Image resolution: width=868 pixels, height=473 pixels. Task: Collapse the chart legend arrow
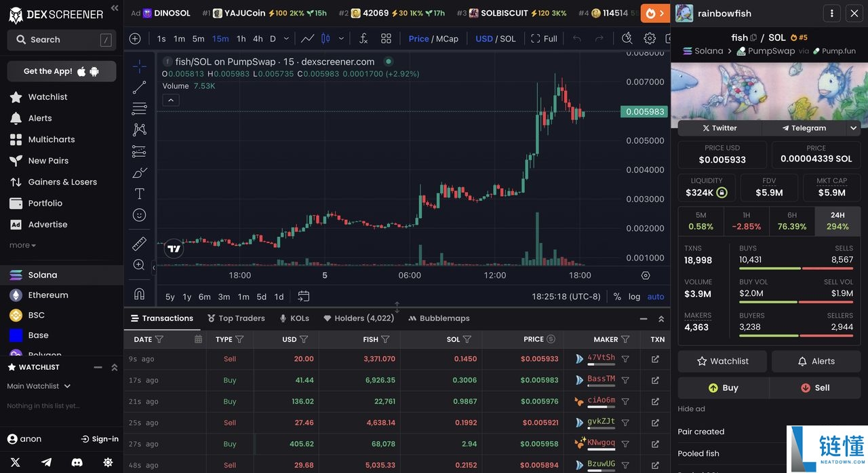[171, 100]
